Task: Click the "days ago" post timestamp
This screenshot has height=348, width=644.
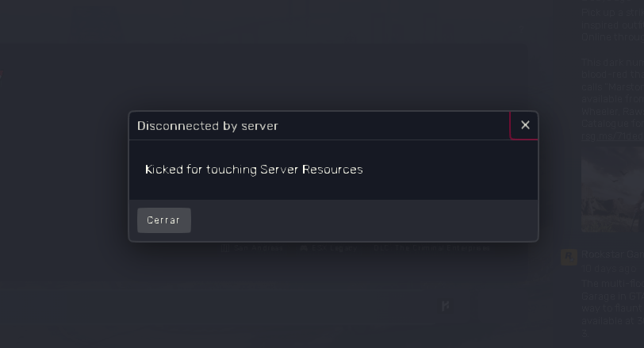Action: [608, 269]
